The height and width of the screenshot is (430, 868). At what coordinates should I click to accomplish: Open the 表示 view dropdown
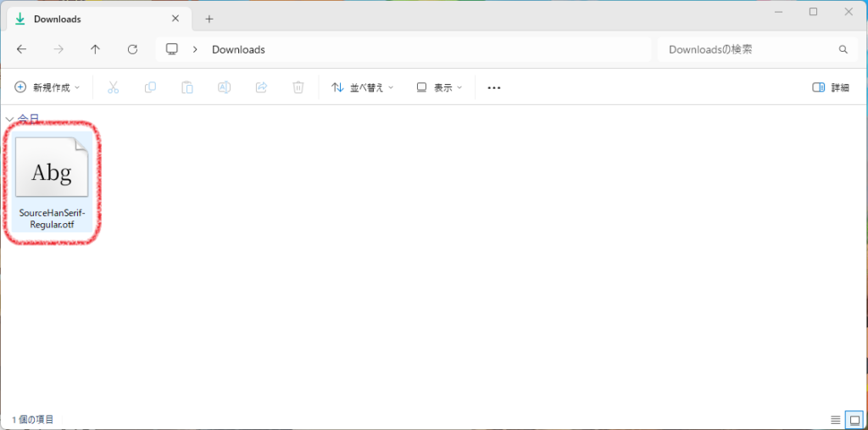(440, 87)
